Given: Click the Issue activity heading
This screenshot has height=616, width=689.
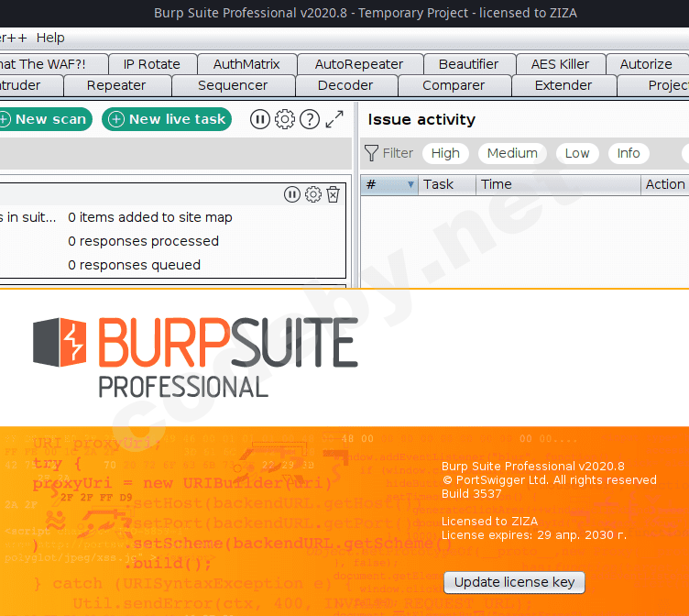Looking at the screenshot, I should (x=421, y=119).
